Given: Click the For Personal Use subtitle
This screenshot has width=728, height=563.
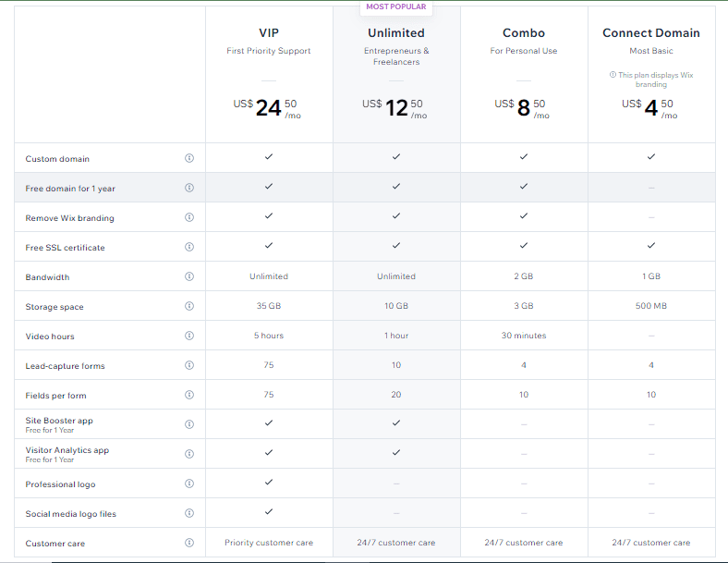Looking at the screenshot, I should pos(524,51).
